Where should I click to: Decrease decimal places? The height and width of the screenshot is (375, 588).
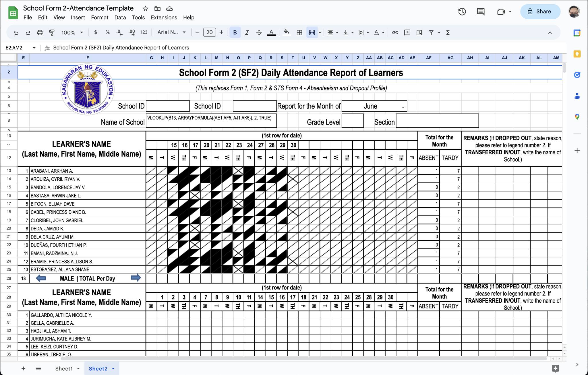[x=119, y=32]
